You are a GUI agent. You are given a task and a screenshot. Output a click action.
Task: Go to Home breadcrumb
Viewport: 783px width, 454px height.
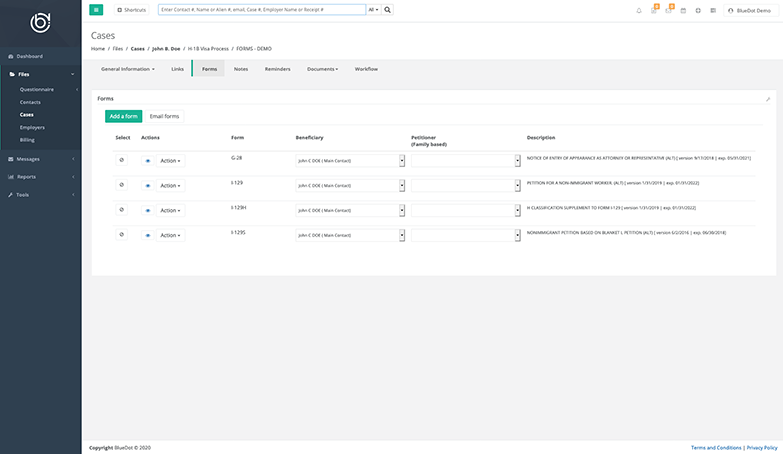click(x=98, y=49)
